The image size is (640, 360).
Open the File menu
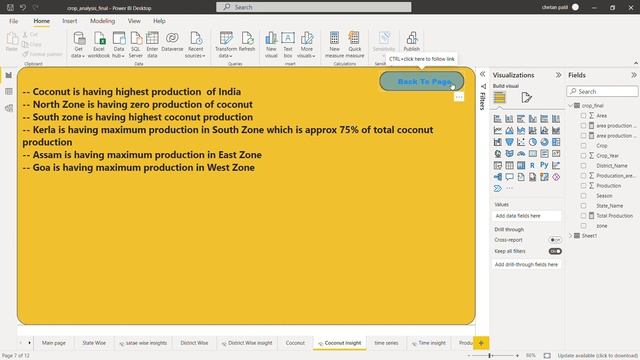click(x=13, y=21)
